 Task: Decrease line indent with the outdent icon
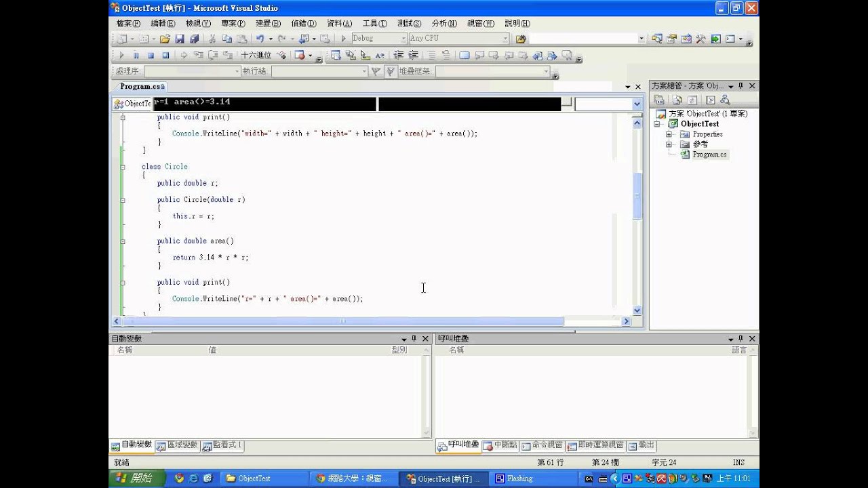pyautogui.click(x=399, y=56)
